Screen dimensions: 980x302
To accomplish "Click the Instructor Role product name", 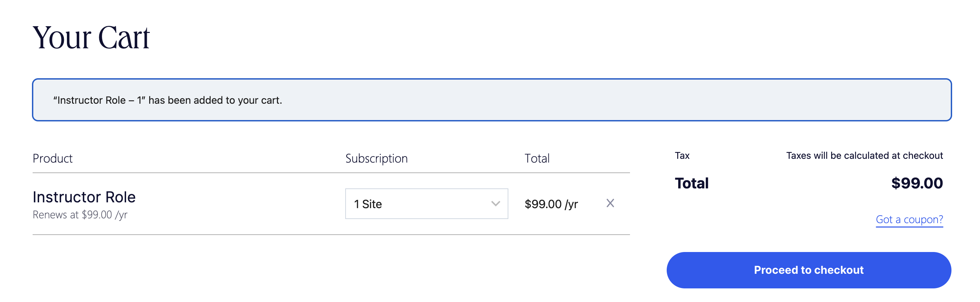I will coord(84,197).
